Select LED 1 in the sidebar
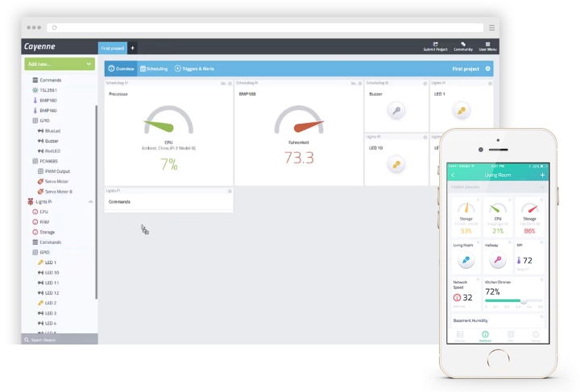The image size is (580, 392). [47, 262]
